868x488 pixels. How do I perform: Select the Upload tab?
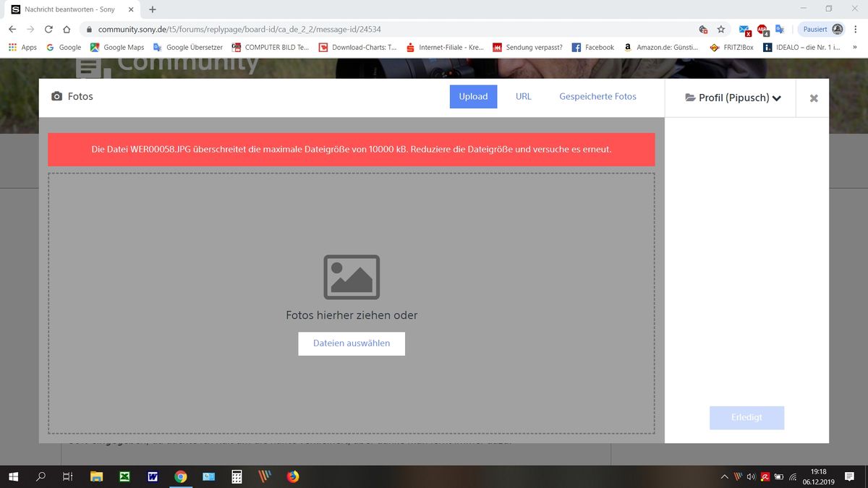pyautogui.click(x=473, y=97)
